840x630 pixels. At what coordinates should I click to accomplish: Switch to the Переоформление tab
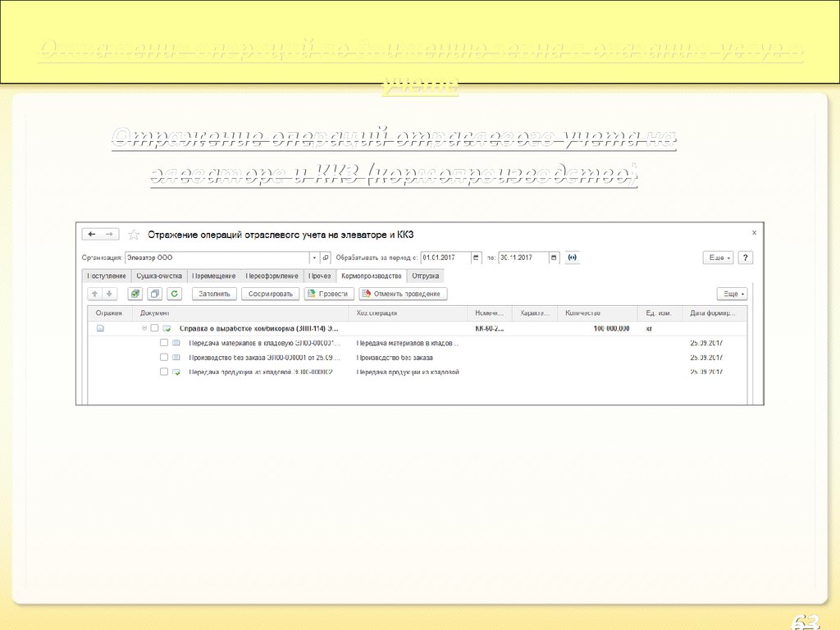pos(272,276)
